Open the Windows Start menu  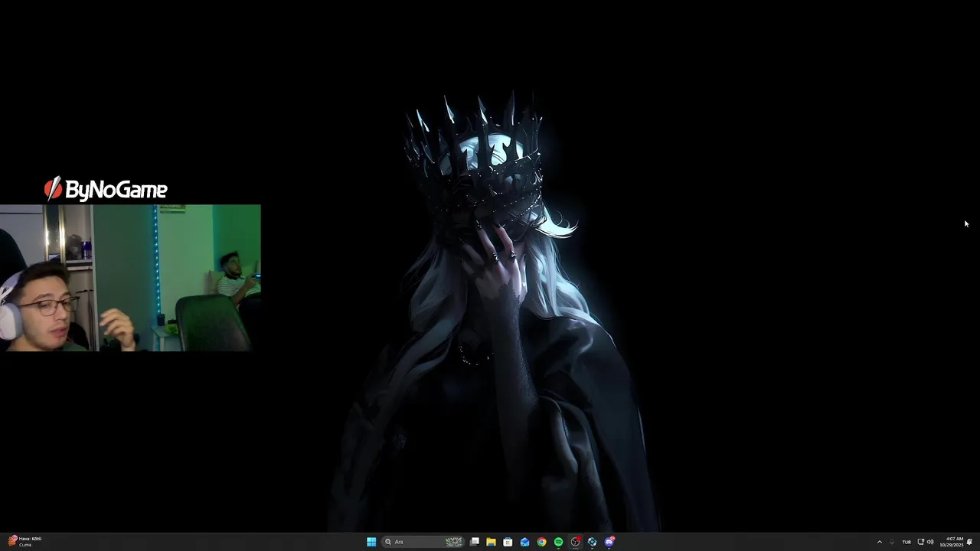click(371, 542)
